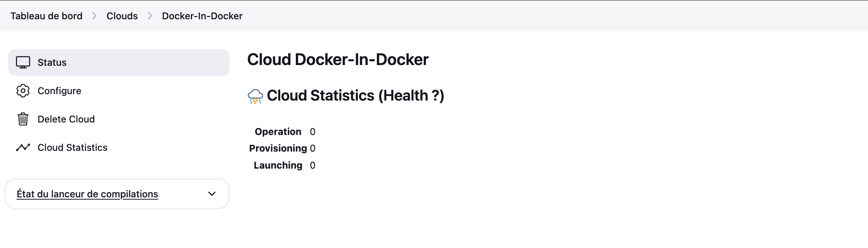Click the gear icon next to Configure
The height and width of the screenshot is (248, 868).
click(x=23, y=91)
